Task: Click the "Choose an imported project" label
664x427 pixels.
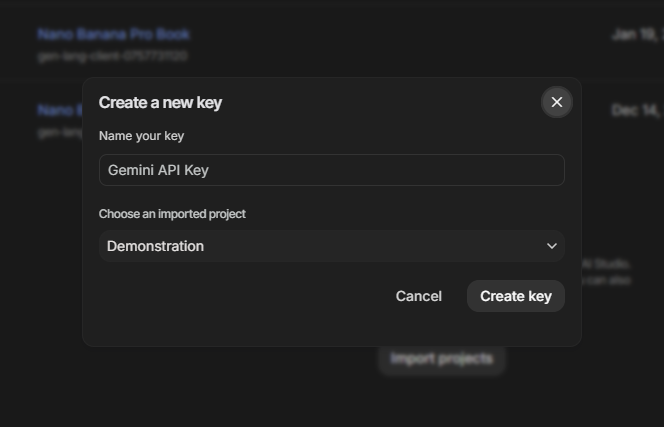Action: 172,214
